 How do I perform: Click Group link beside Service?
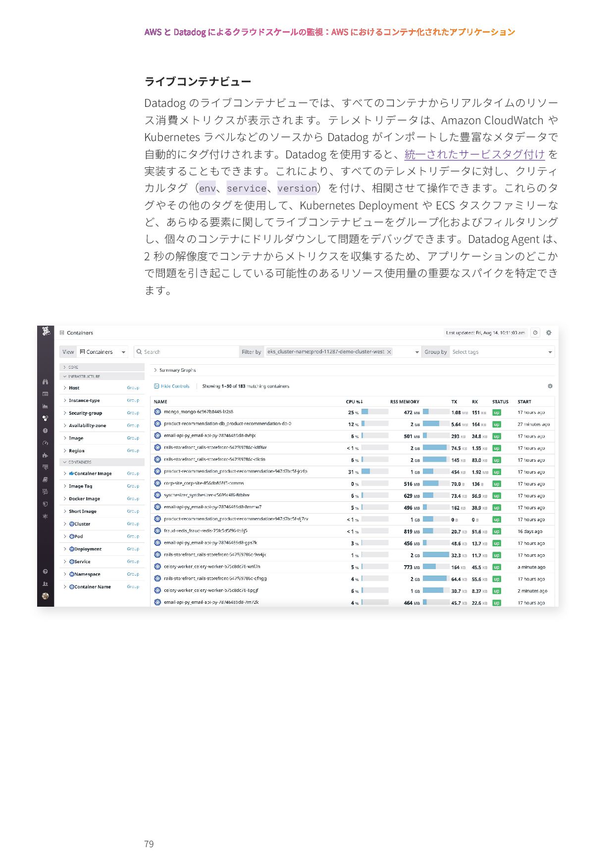133,562
